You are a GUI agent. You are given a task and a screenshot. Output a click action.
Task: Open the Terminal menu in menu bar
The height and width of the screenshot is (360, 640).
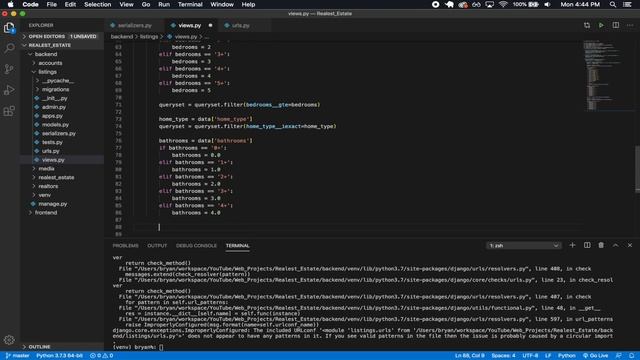[x=190, y=4]
